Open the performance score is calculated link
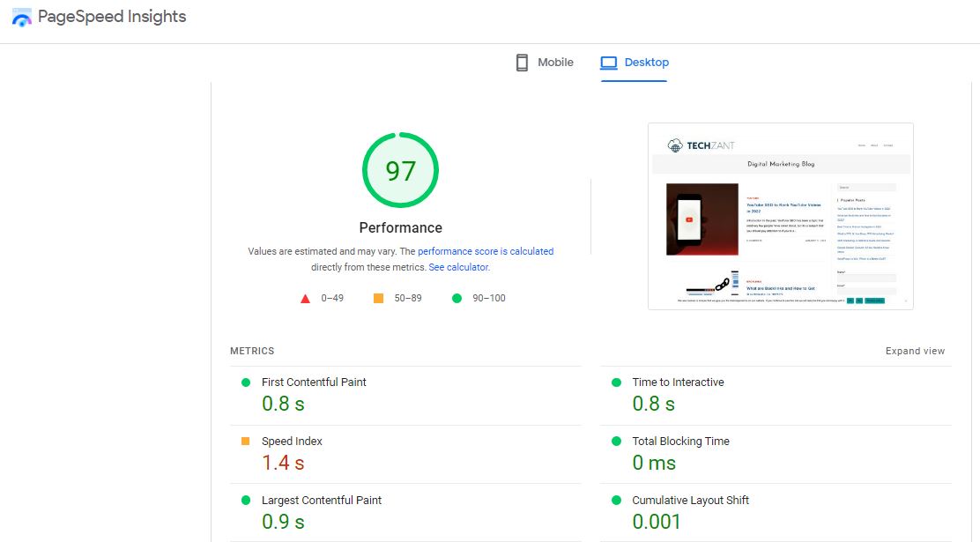Viewport: 980px width, 542px height. 486,251
